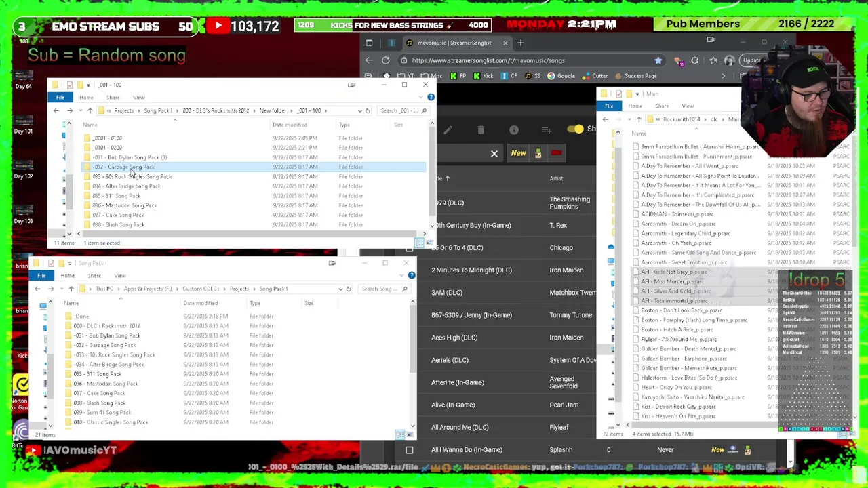Click dlc in Main window breadcrumb
The height and width of the screenshot is (488, 868).
pos(714,119)
